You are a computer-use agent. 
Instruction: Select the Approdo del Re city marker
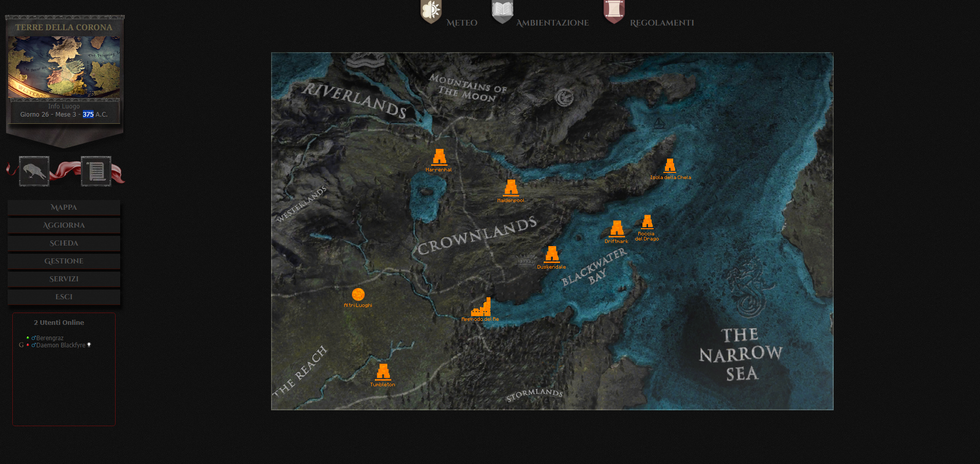pyautogui.click(x=481, y=307)
